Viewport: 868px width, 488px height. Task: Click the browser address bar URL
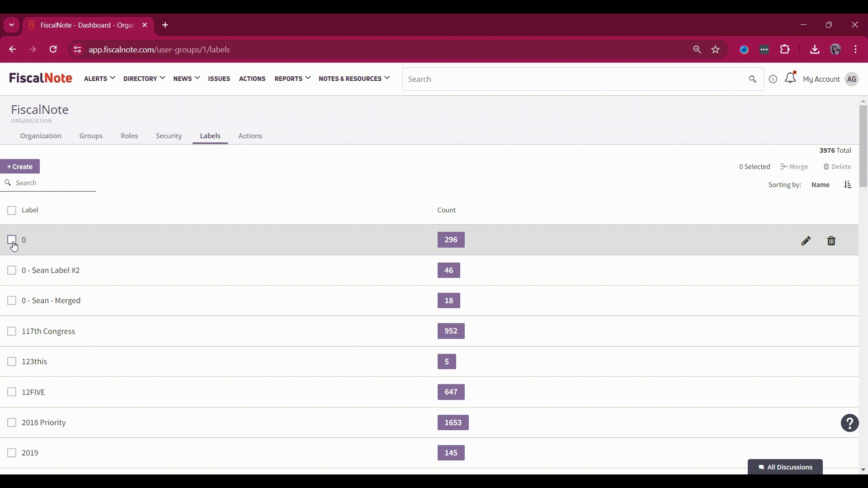coord(159,50)
